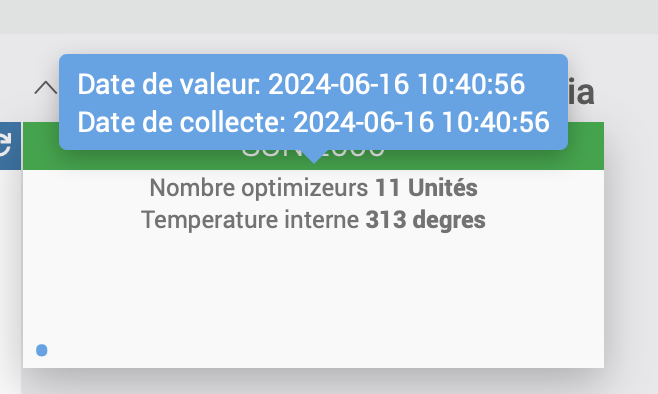Select the "Temperature interne" label
This screenshot has height=394, width=658.
click(x=251, y=219)
